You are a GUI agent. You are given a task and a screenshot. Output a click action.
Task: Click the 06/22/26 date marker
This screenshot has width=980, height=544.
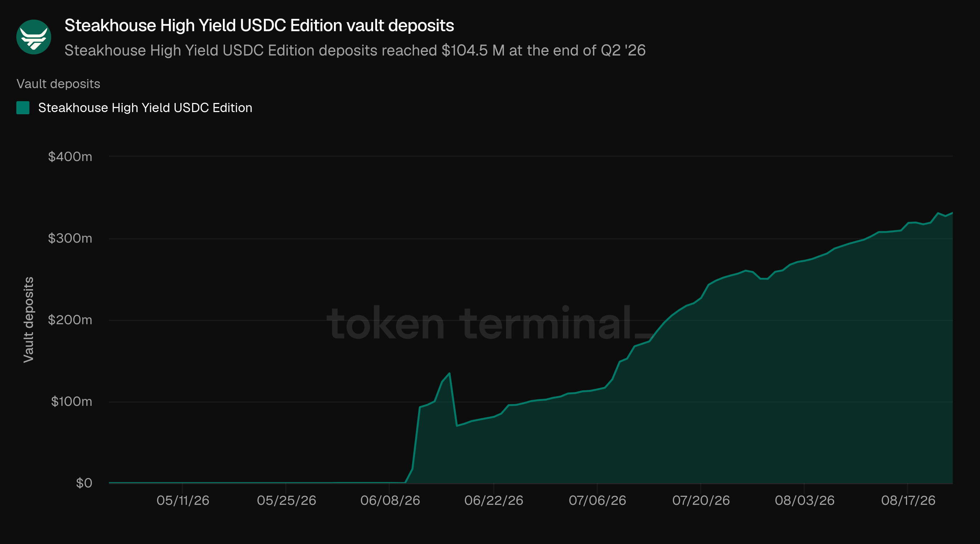493,500
